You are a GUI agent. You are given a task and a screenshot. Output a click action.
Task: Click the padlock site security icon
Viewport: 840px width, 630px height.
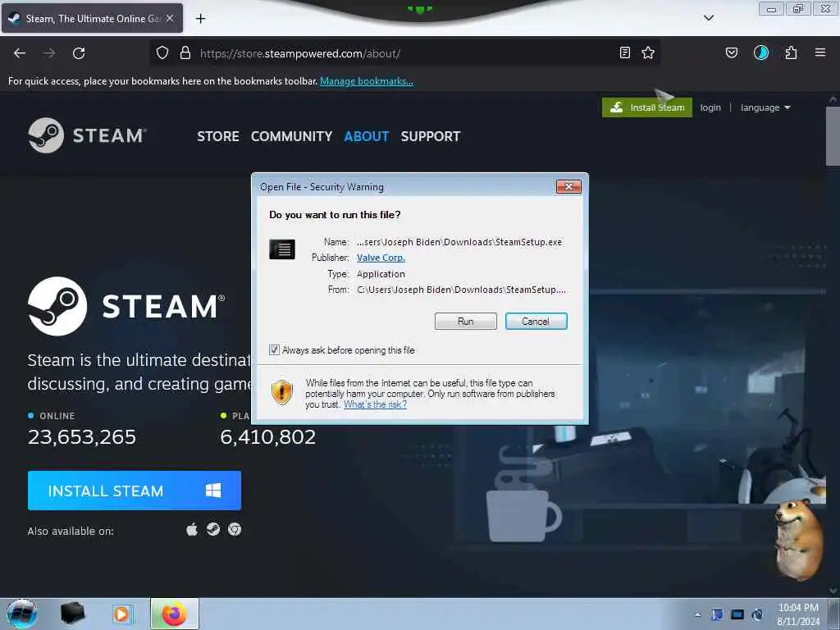click(x=185, y=53)
